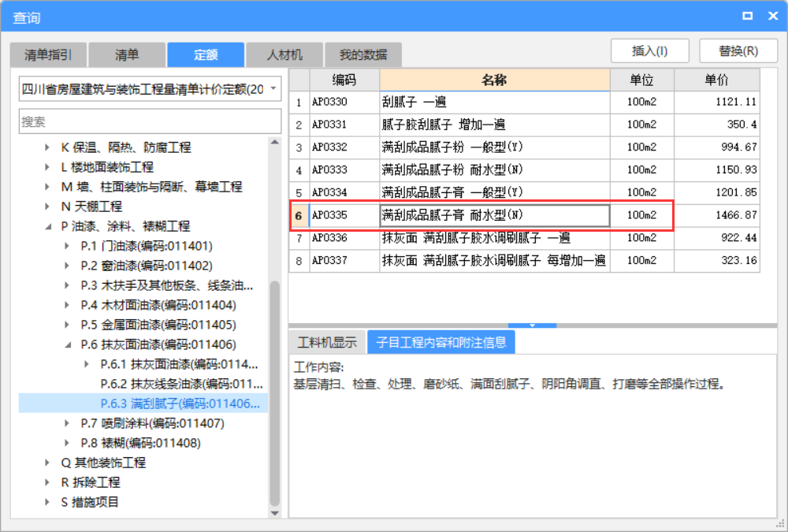Click the tree scrollbar down arrow
The image size is (788, 532).
pos(274,513)
